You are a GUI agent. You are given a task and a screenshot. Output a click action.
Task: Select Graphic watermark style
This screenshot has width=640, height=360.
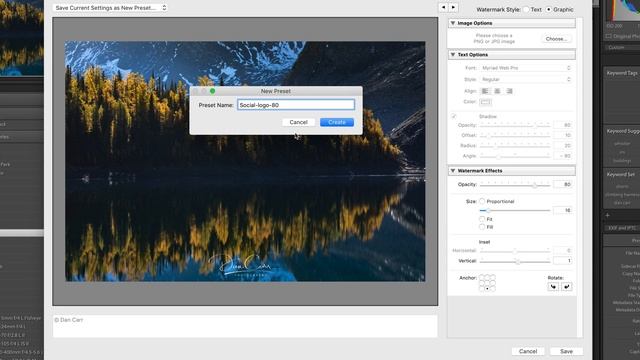click(x=549, y=9)
